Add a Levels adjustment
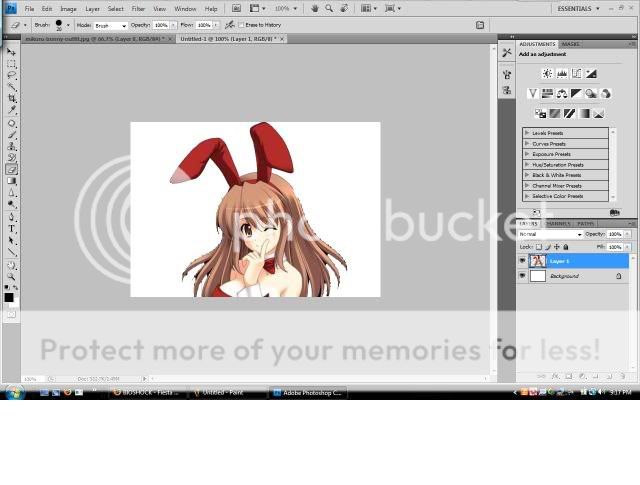This screenshot has height=485, width=640. (562, 73)
